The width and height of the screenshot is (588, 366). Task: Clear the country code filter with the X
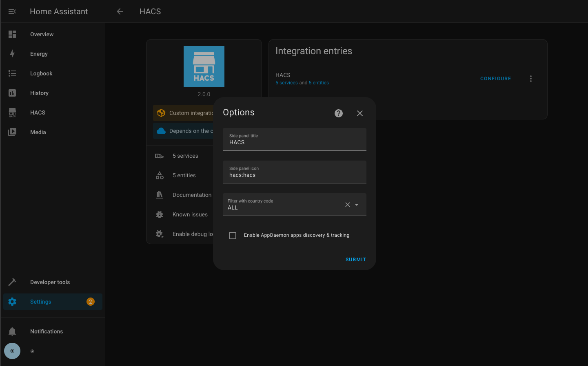[347, 205]
